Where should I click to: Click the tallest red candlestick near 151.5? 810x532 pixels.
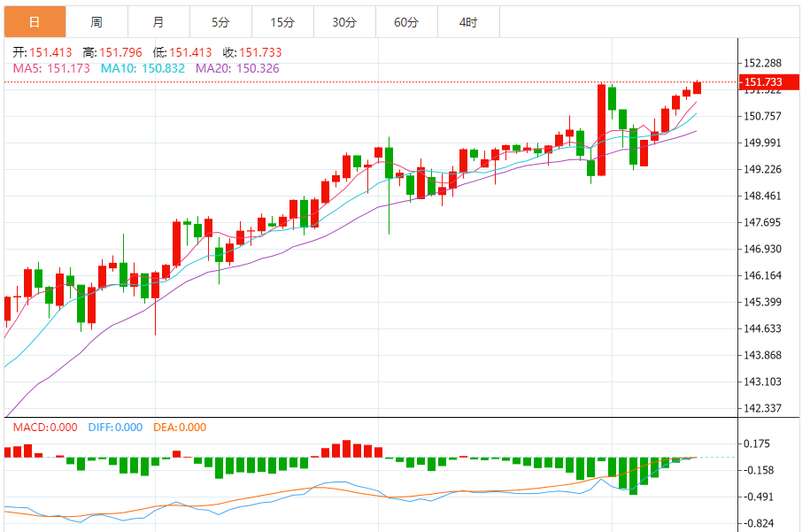(601, 130)
